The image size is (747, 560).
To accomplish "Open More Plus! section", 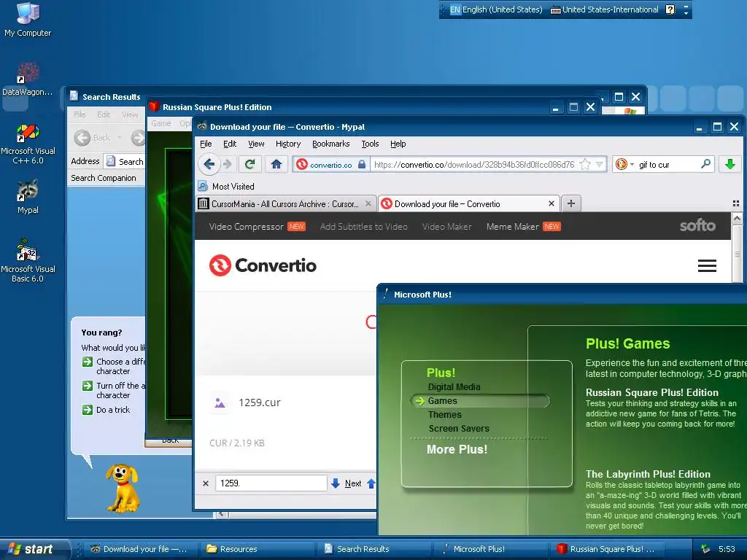I will (457, 449).
